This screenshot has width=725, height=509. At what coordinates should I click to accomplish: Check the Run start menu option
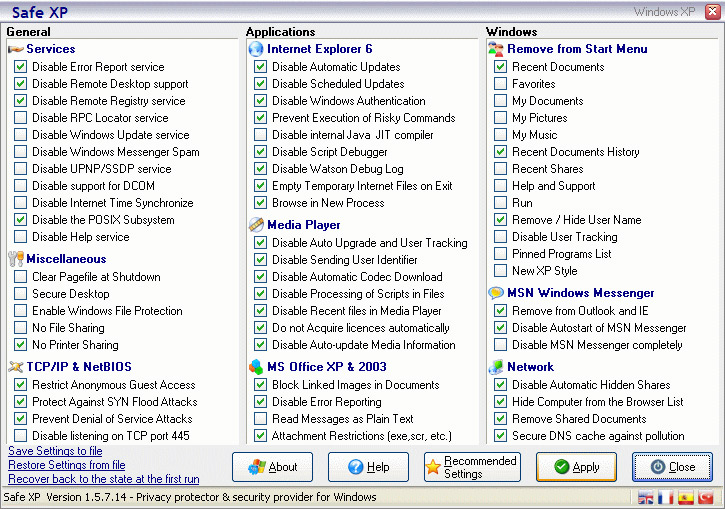500,202
